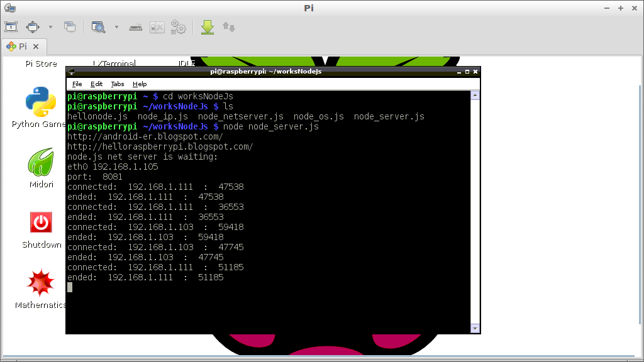The image size is (644, 362).
Task: Click the terminal scrollbar down arrow
Action: point(475,328)
